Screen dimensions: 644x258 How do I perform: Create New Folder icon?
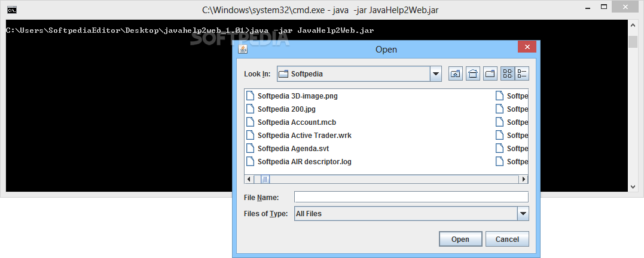(490, 74)
